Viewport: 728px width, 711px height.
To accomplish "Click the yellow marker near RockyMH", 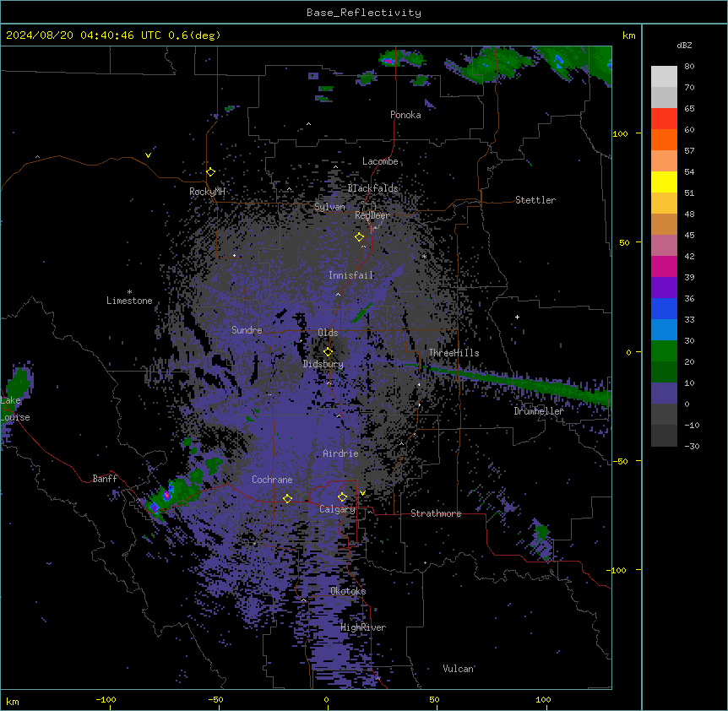I will point(210,172).
